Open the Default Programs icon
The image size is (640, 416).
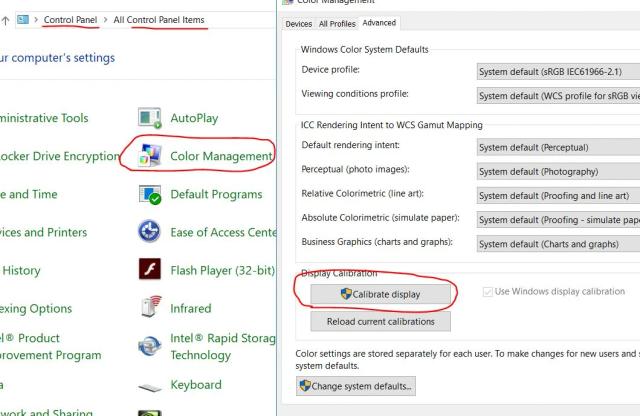coord(149,194)
